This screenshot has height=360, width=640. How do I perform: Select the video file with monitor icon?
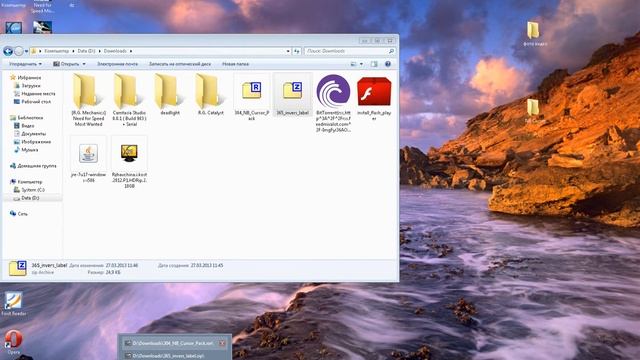click(x=129, y=162)
